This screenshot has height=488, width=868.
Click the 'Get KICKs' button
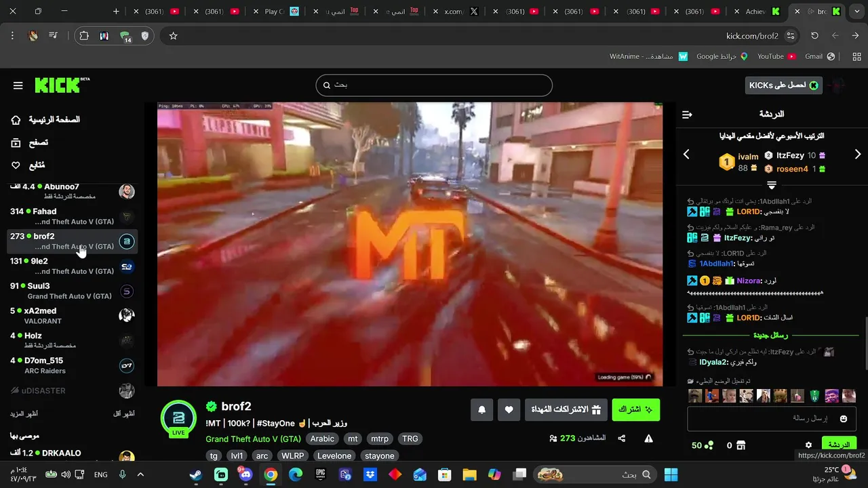(783, 85)
